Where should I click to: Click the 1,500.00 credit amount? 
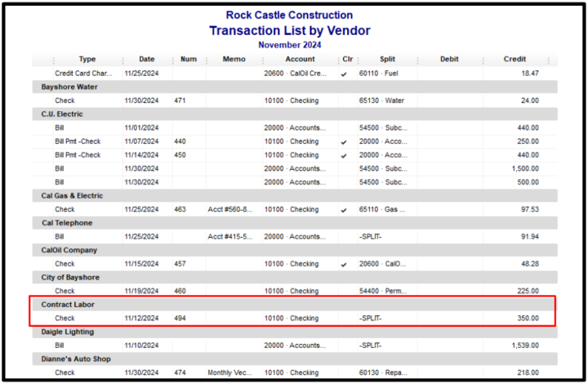(x=525, y=169)
